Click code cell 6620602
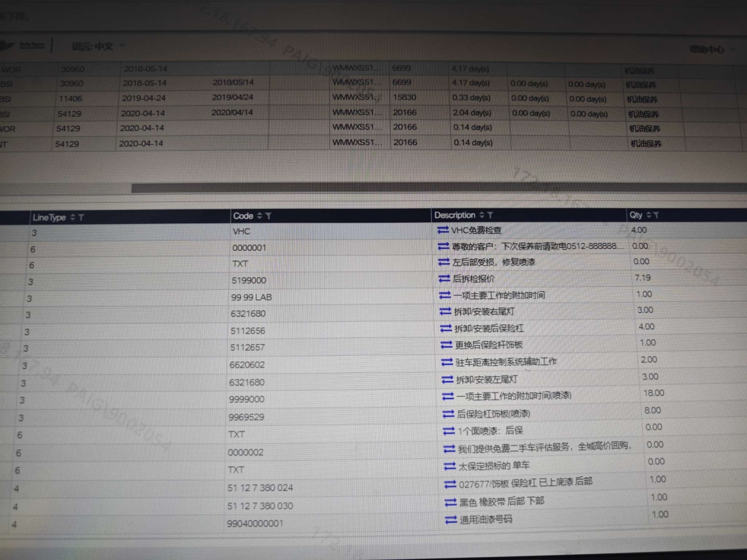Image resolution: width=747 pixels, height=560 pixels. click(x=247, y=365)
